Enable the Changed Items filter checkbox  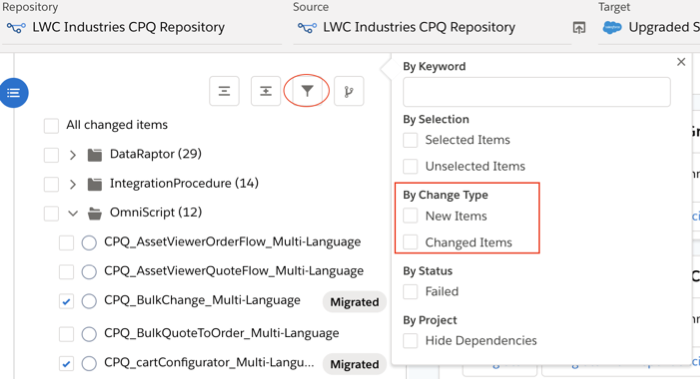[x=410, y=242]
